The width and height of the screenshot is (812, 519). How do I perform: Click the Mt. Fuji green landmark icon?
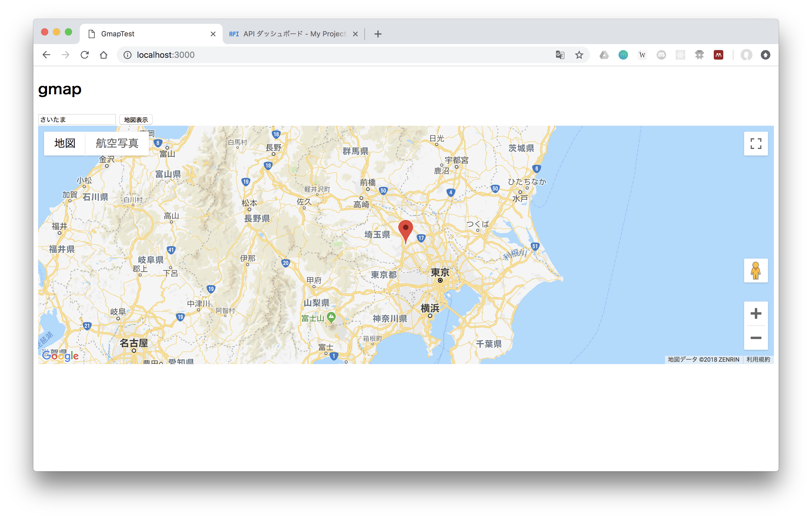332,316
